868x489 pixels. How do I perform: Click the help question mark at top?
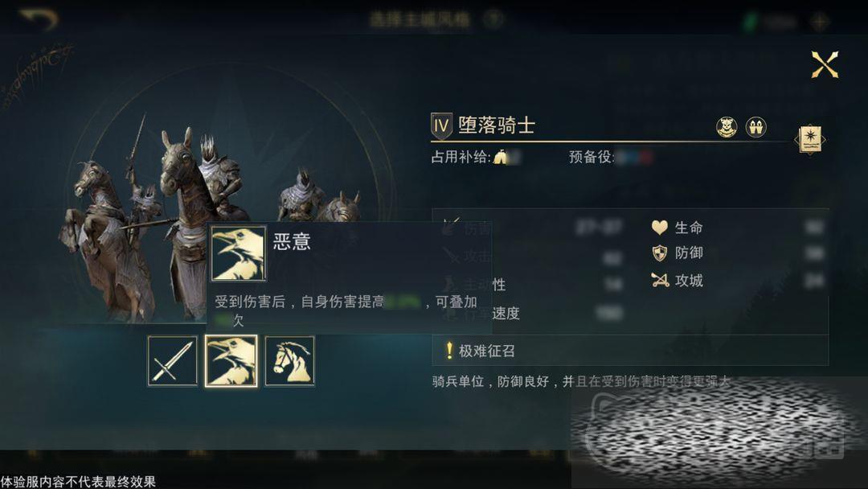tap(493, 19)
